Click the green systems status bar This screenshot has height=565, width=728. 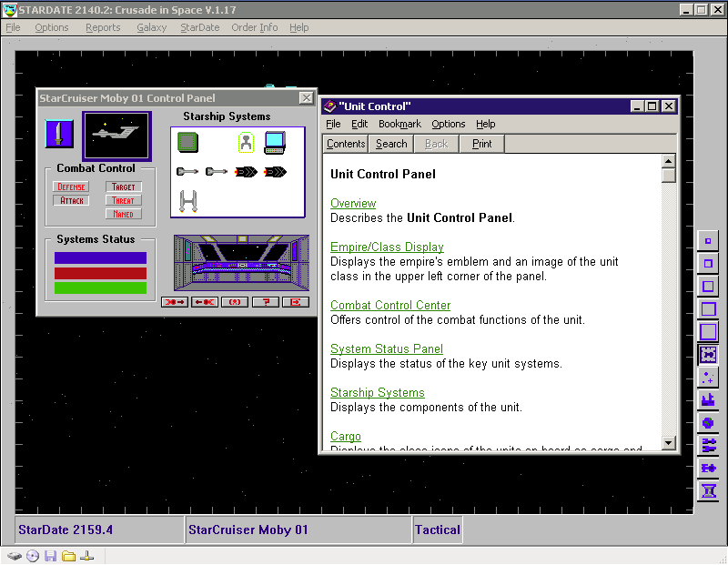(100, 288)
